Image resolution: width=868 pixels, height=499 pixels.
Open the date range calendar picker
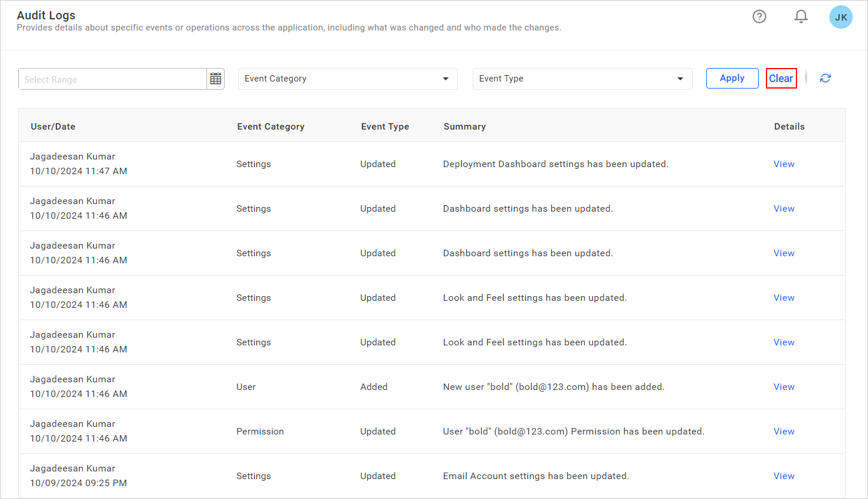click(216, 79)
